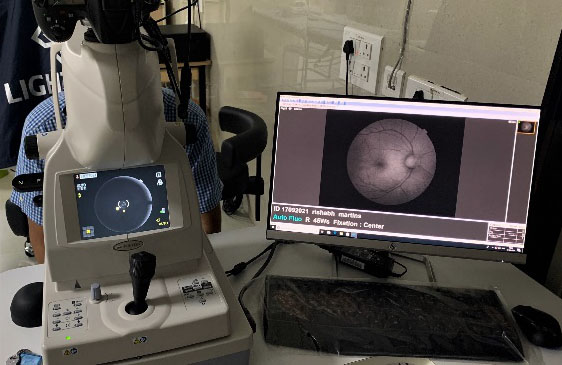This screenshot has width=562, height=365.
Task: Open the light blue active taskbar icon
Action: point(354,235)
